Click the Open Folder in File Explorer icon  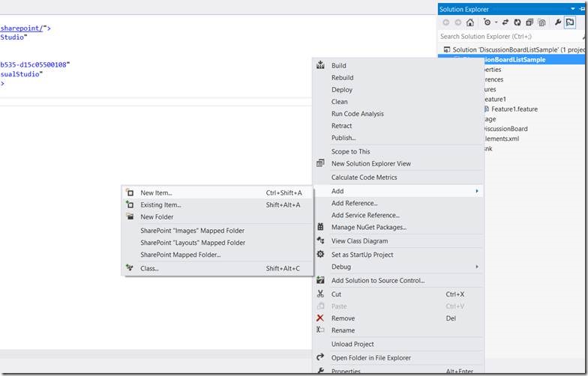tap(320, 357)
